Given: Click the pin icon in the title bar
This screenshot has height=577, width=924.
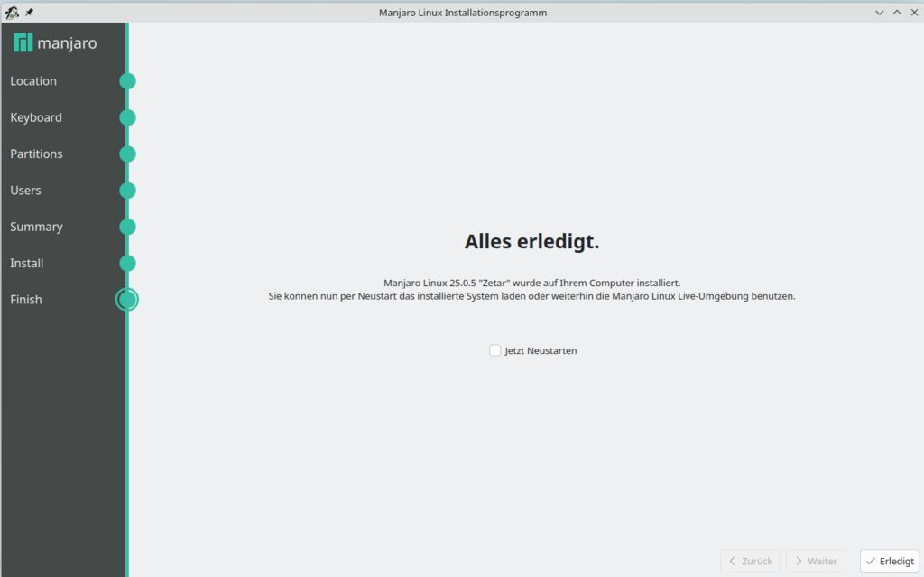Looking at the screenshot, I should coord(29,13).
